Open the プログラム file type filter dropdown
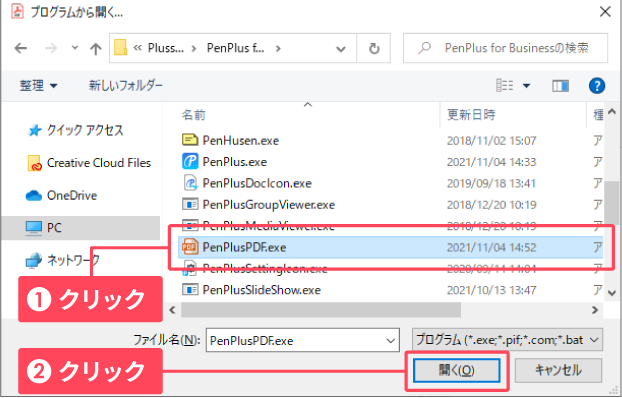Screen dimensions: 622x398 507,340
